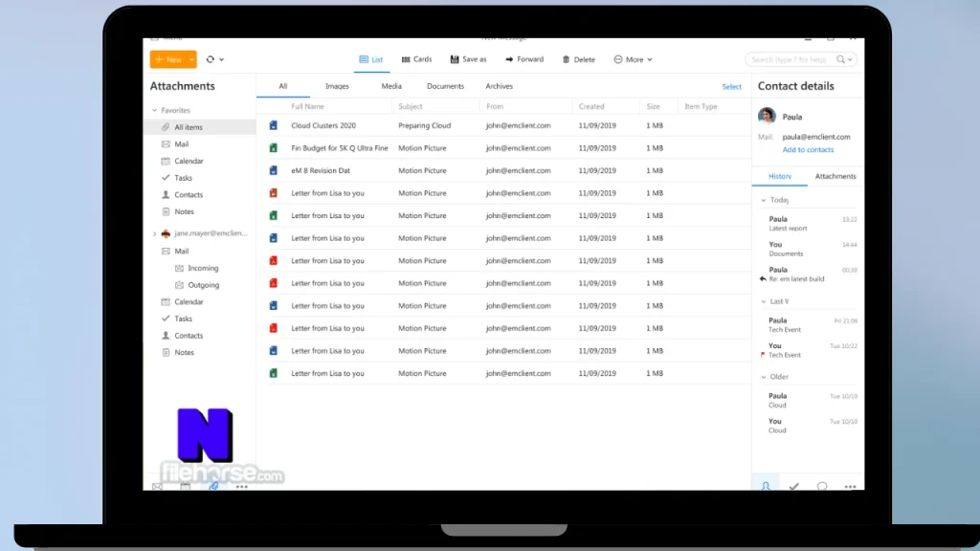Click the Delete toolbar button
This screenshot has height=551, width=980.
(579, 59)
